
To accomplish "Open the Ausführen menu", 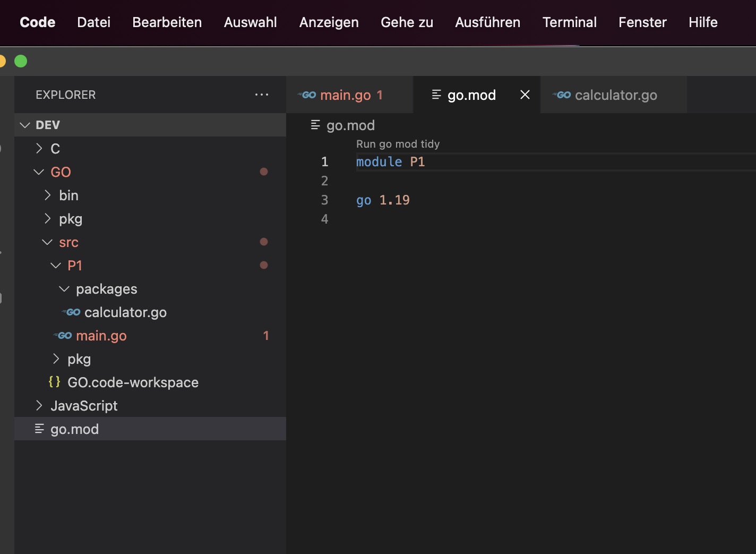I will tap(487, 22).
